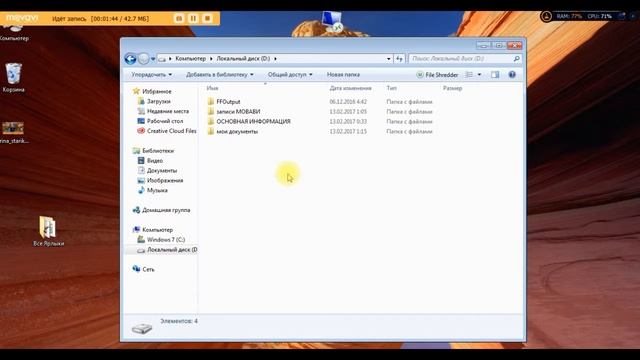Select Сеть in navigation pane
The width and height of the screenshot is (640, 360).
click(148, 269)
